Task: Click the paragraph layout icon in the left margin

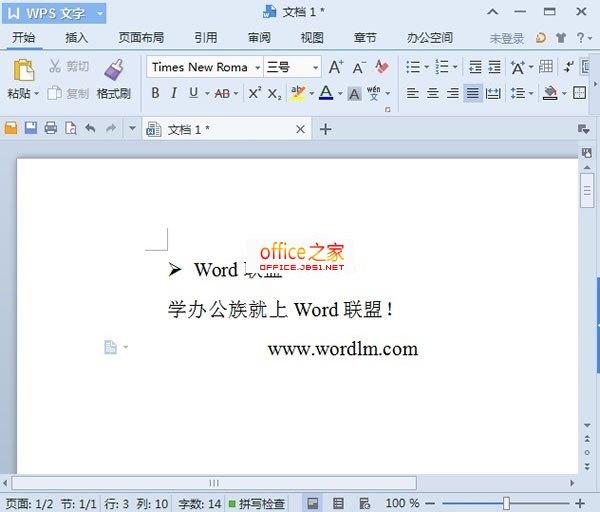Action: [111, 347]
